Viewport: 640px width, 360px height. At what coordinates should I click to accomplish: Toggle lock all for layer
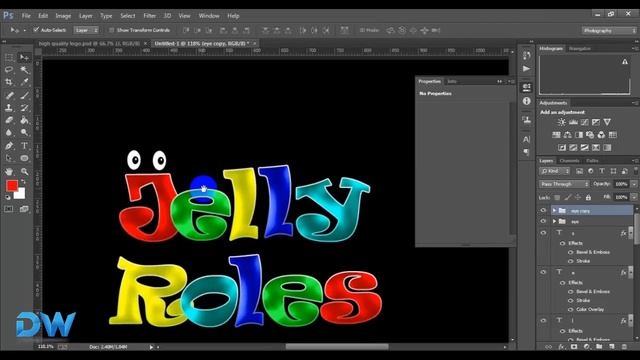point(588,198)
